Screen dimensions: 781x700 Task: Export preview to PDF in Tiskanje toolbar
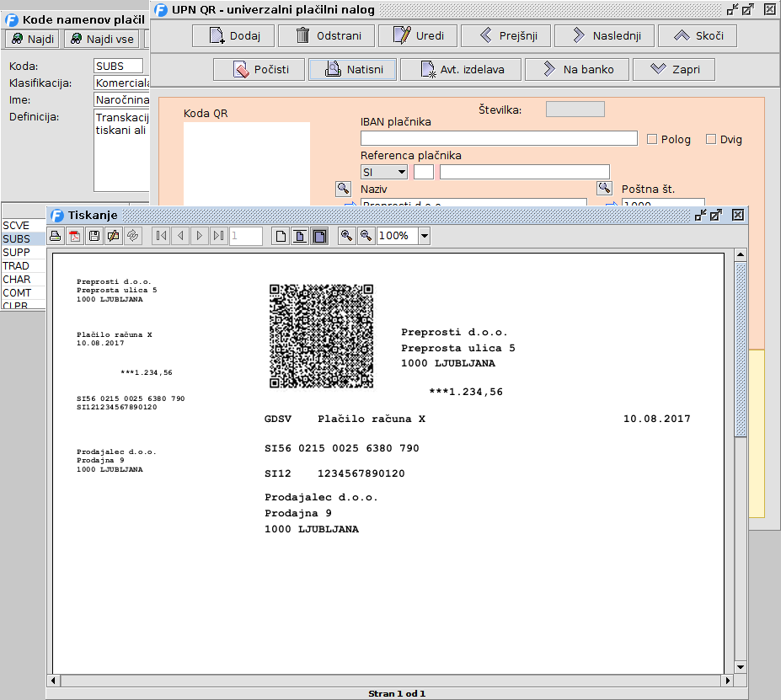(x=75, y=236)
